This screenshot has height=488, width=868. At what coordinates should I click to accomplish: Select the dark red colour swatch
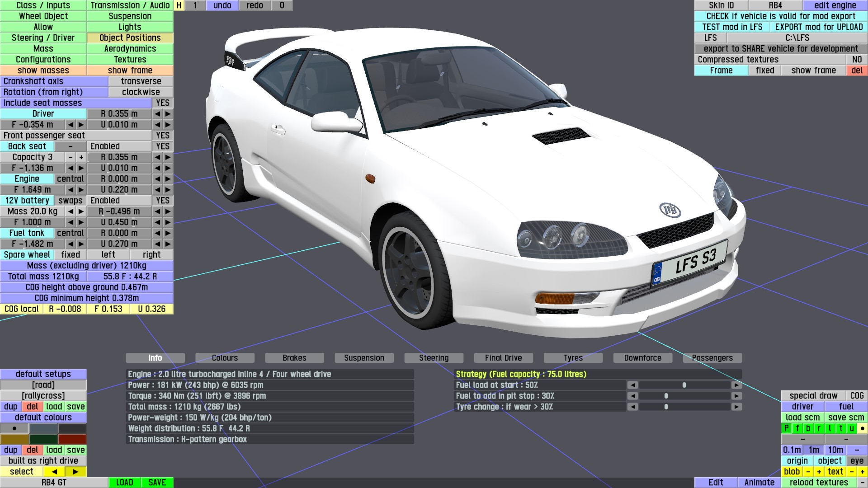[x=72, y=439]
